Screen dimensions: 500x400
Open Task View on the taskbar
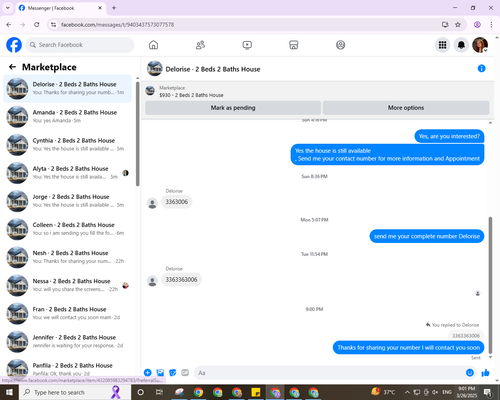pyautogui.click(x=159, y=392)
